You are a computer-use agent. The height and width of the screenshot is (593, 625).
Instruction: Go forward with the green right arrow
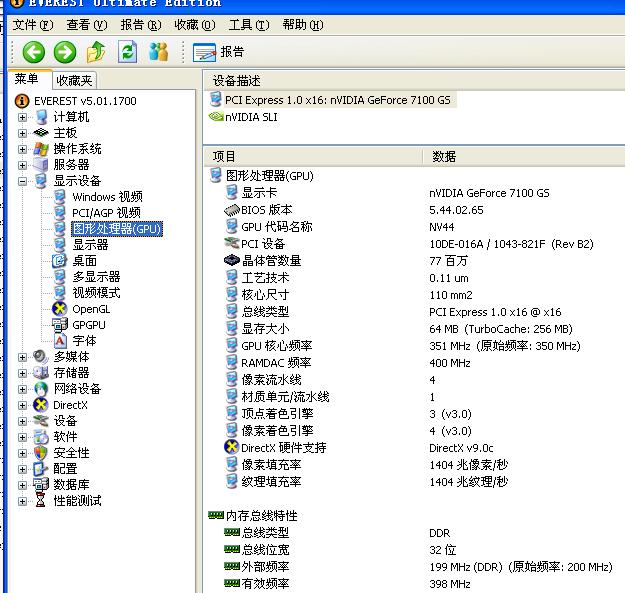[x=65, y=52]
